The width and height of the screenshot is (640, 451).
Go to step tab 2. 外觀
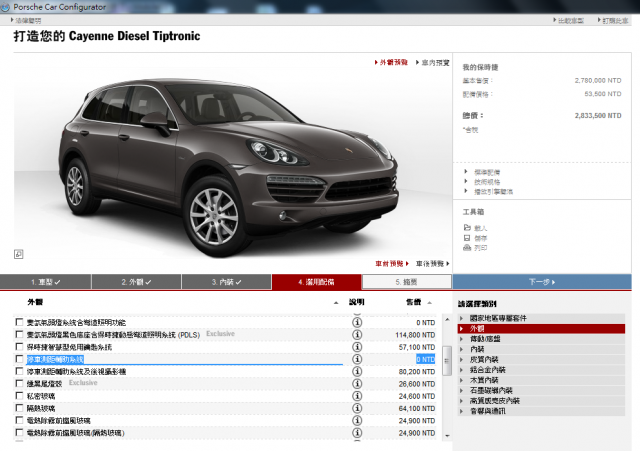tap(136, 282)
